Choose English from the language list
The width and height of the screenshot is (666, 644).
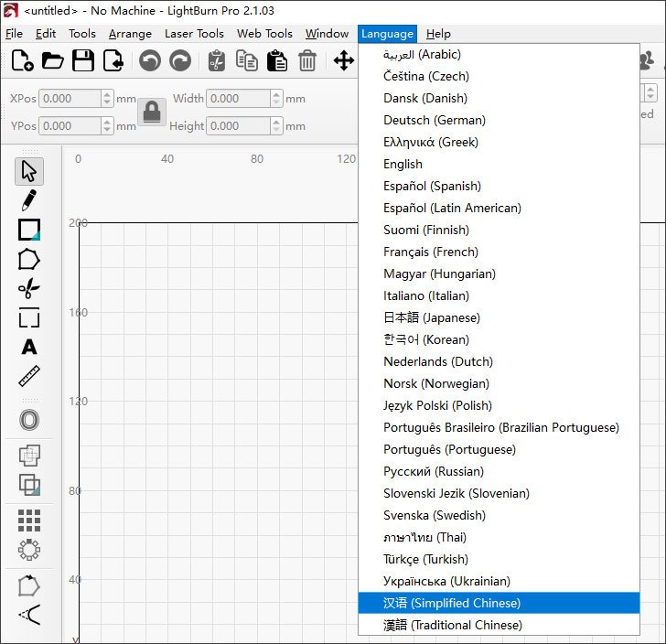pyautogui.click(x=499, y=164)
